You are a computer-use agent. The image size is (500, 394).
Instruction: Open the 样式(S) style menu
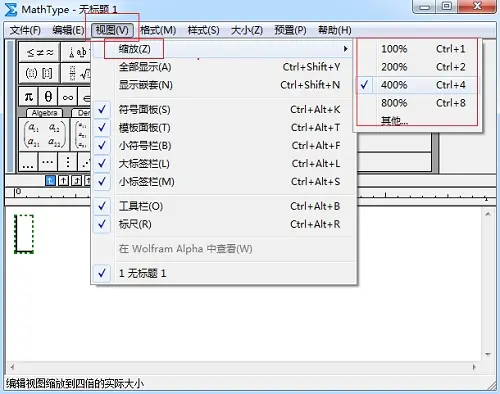coord(203,30)
